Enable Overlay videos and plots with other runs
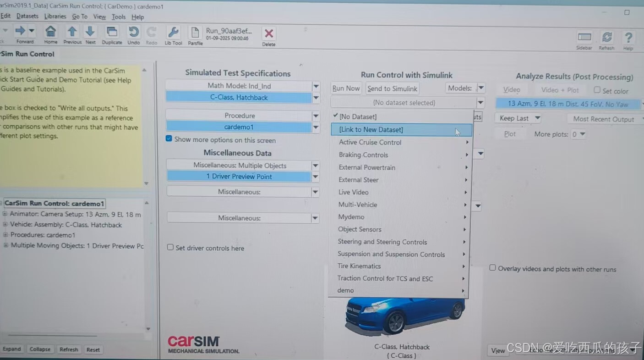This screenshot has width=644, height=360. click(493, 268)
